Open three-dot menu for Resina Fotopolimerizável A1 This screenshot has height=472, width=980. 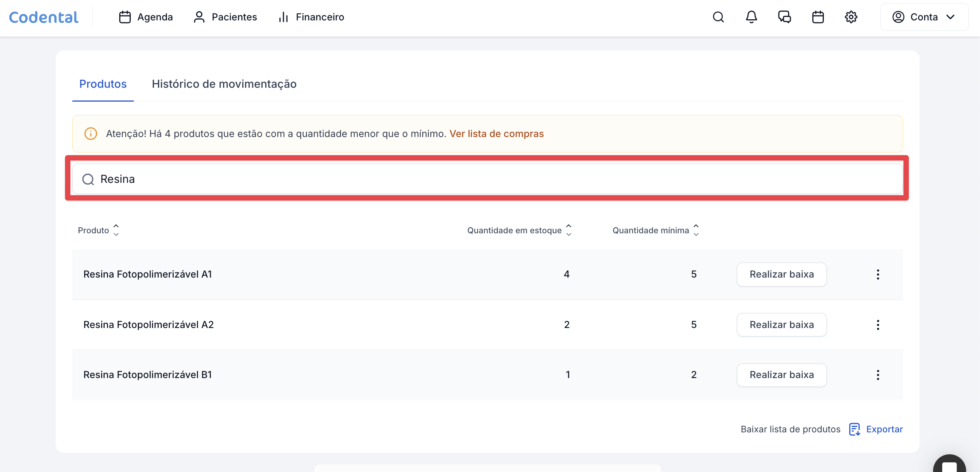878,274
